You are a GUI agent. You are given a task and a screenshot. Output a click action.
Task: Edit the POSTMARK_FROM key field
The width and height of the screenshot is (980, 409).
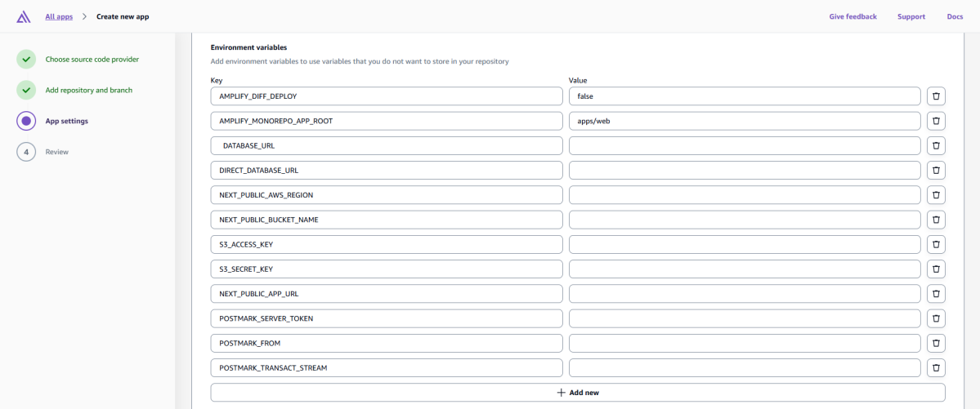point(387,344)
